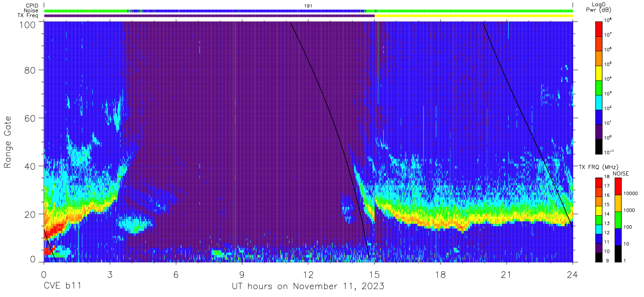Click the 9 tick on UT hours axis
Image resolution: width=644 pixels, height=297 pixels.
(x=242, y=274)
